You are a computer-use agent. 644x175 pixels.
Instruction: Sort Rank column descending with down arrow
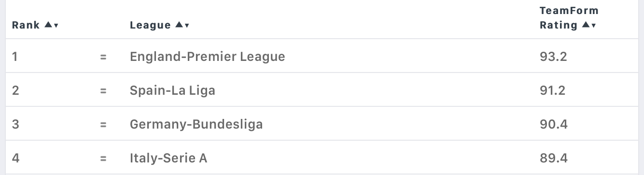[56, 26]
